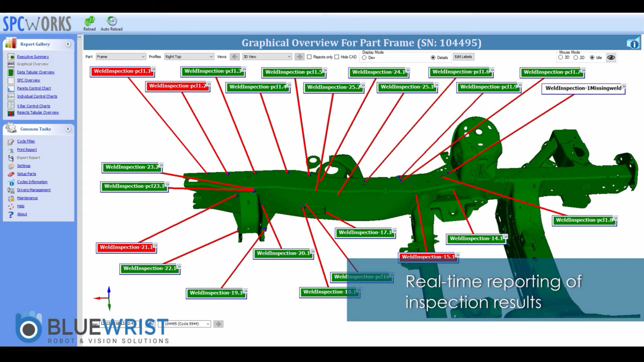This screenshot has width=644, height=362.
Task: Go to next view with right arrow
Action: (299, 57)
